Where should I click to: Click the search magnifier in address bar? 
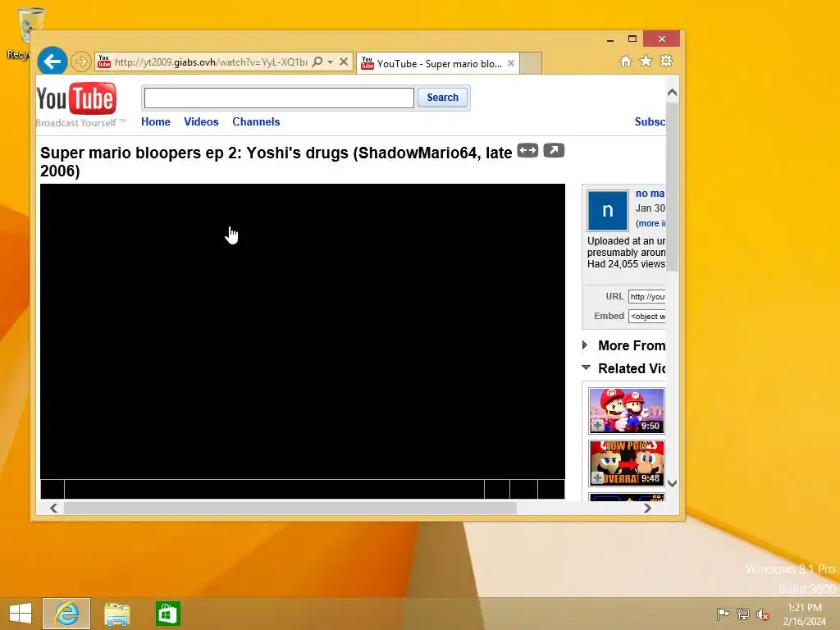(x=317, y=62)
